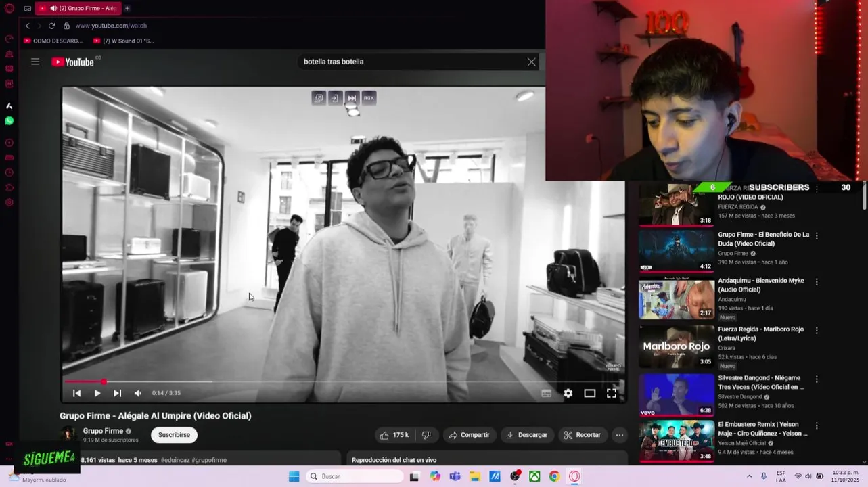The image size is (868, 487).
Task: Open the Xbox app from the taskbar
Action: [x=534, y=476]
